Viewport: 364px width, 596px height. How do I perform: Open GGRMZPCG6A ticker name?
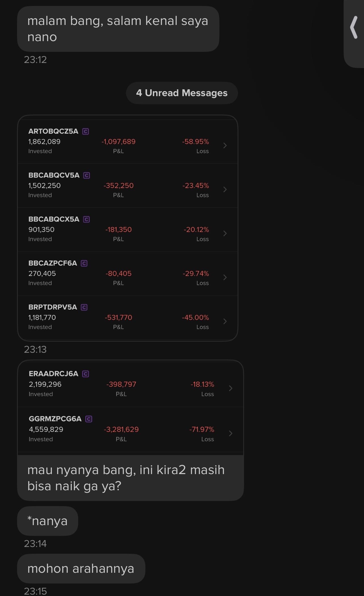55,419
